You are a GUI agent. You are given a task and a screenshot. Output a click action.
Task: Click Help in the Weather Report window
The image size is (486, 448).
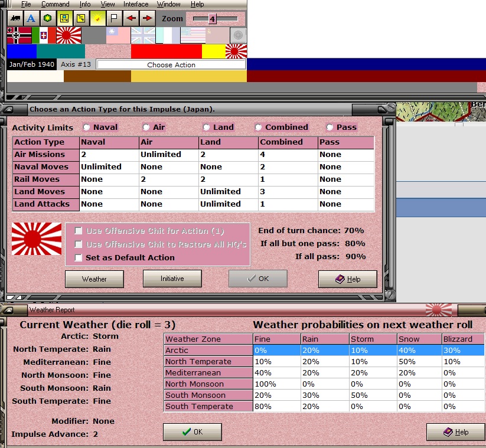tap(456, 432)
